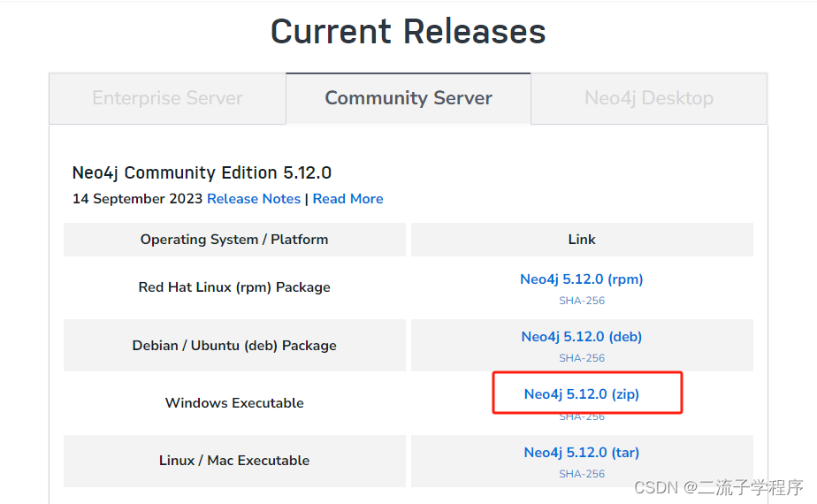817x504 pixels.
Task: Click the 14 September 2023 date
Action: point(137,199)
